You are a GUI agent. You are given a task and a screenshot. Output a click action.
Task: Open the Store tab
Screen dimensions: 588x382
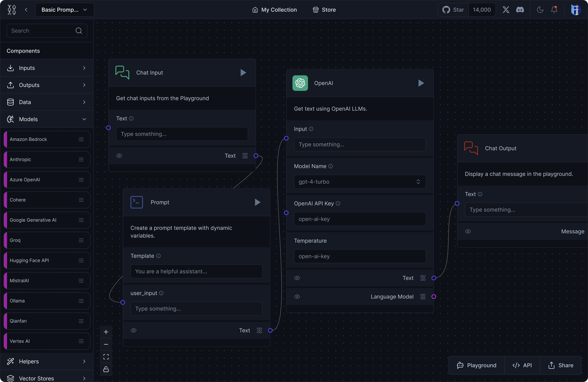(324, 10)
